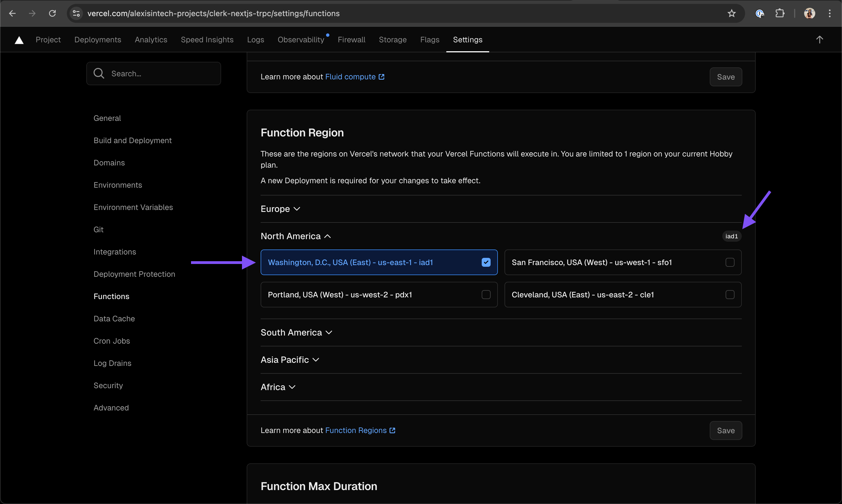Click the iad1 region badge
Viewport: 842px width, 504px height.
731,236
